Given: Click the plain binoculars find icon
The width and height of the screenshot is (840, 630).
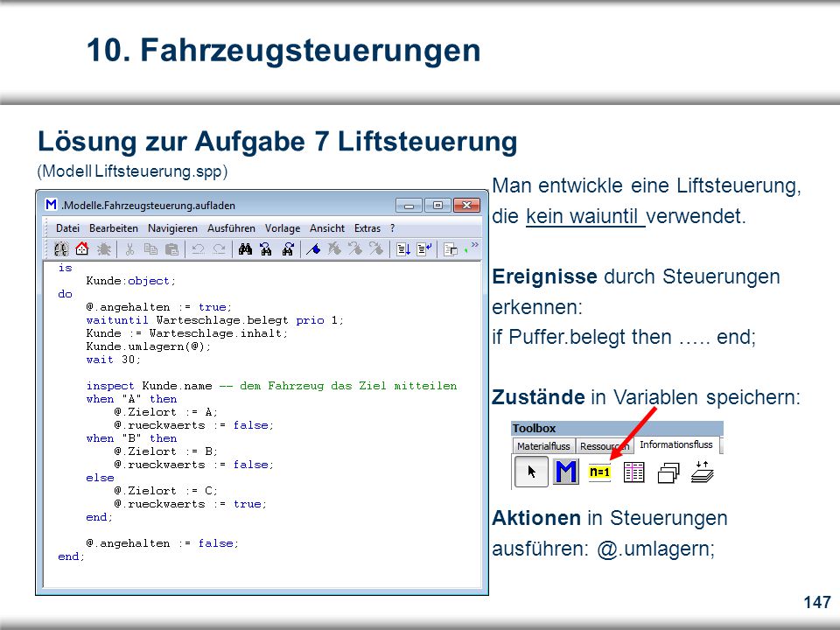Looking at the screenshot, I should 245,249.
